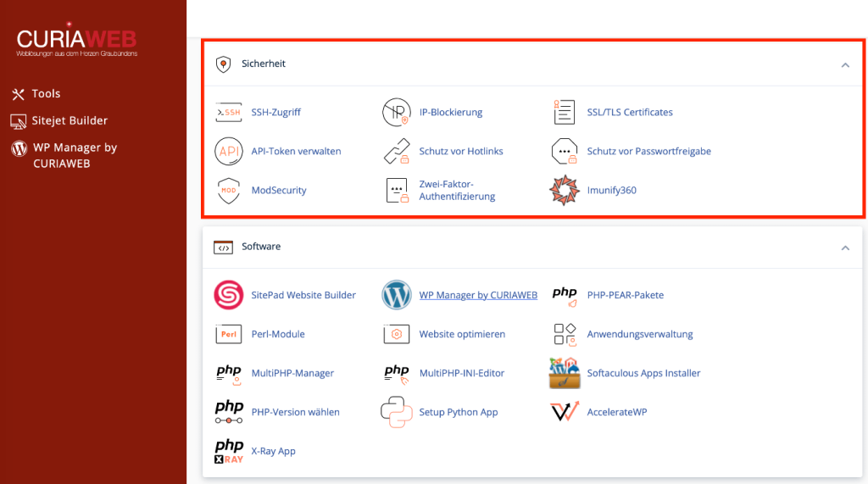Open the MultiPHP-Manager link
Screen dimensions: 868x484
[292, 373]
